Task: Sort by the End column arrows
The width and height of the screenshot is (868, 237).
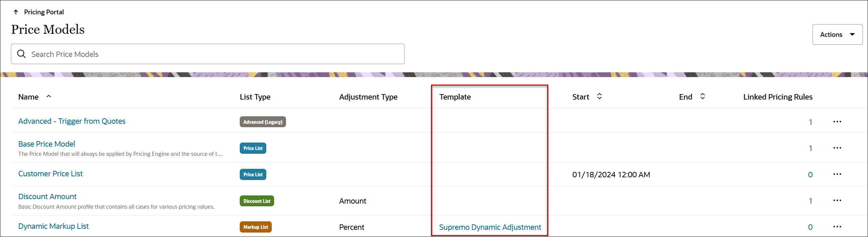Action: (x=702, y=97)
